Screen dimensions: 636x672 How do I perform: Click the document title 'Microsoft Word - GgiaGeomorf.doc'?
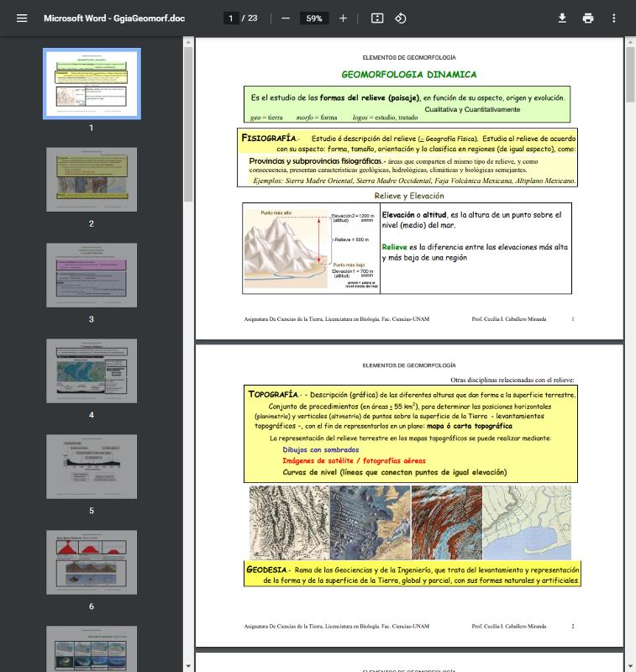(x=114, y=18)
